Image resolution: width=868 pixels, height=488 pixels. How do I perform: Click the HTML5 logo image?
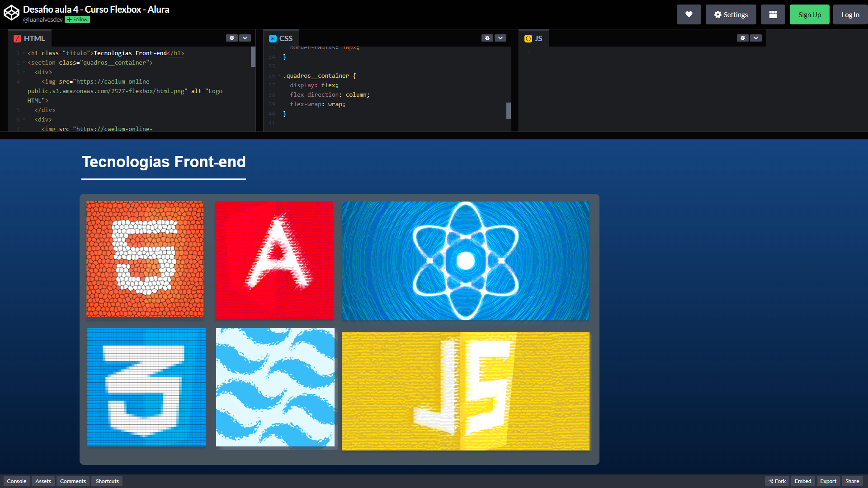[145, 259]
